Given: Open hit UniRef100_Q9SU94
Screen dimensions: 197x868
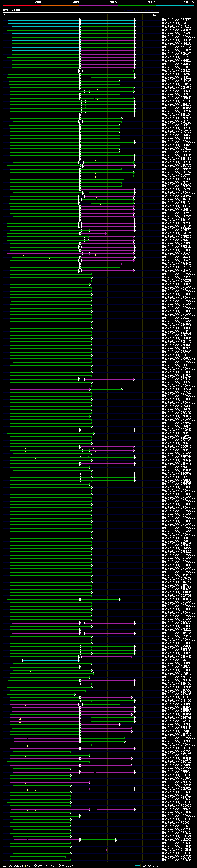Looking at the screenshot, I should (x=177, y=30).
